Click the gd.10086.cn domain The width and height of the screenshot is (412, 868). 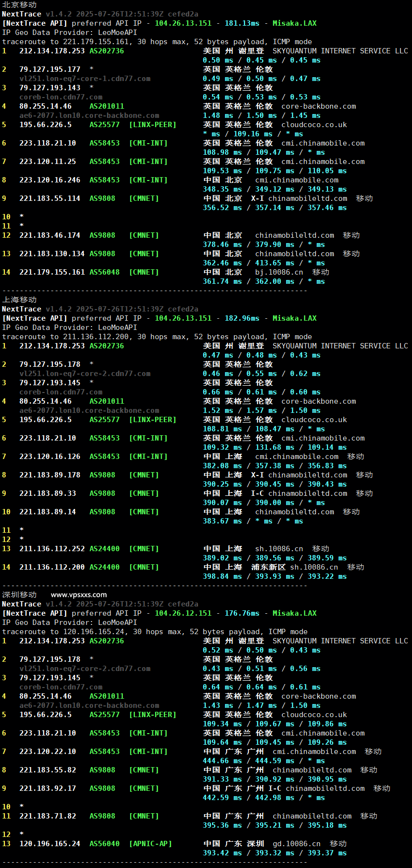click(297, 844)
